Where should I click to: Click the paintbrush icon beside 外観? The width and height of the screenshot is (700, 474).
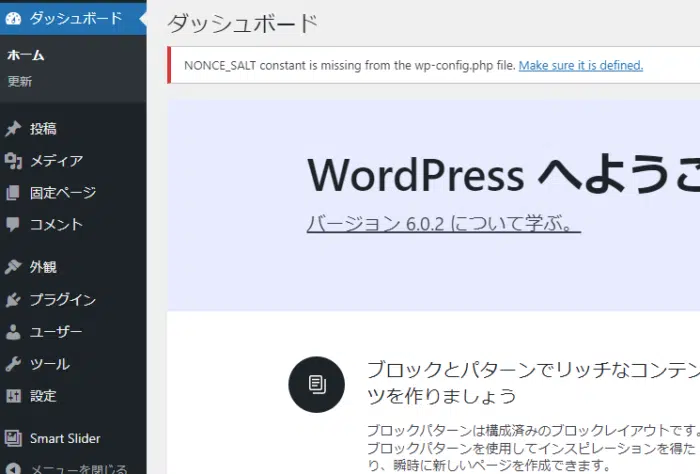pyautogui.click(x=13, y=267)
